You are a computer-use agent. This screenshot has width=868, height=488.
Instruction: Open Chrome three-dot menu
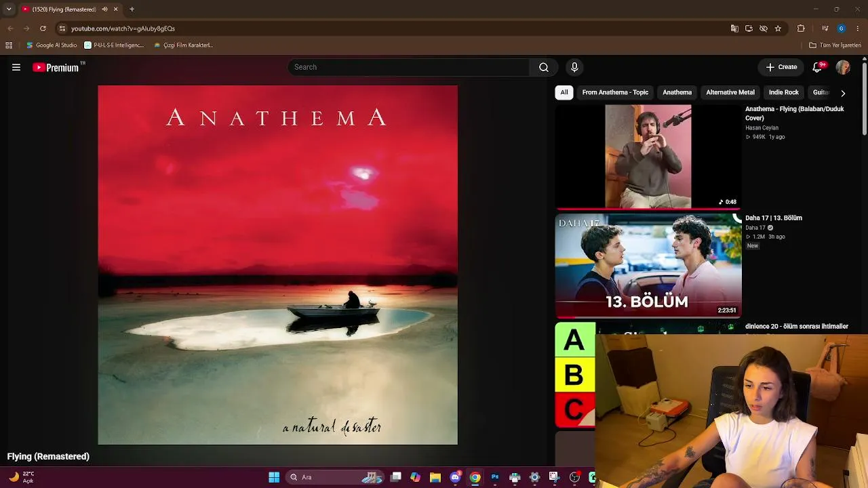[858, 28]
